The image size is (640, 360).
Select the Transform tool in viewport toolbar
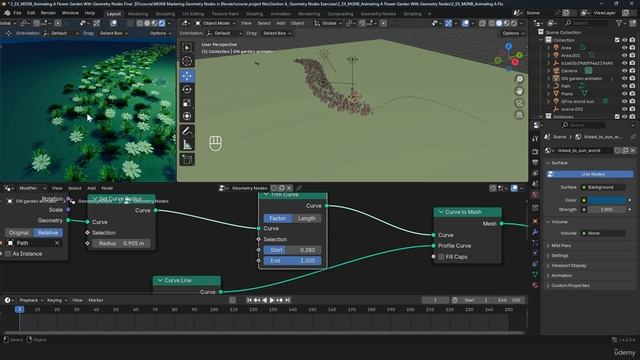[x=187, y=116]
